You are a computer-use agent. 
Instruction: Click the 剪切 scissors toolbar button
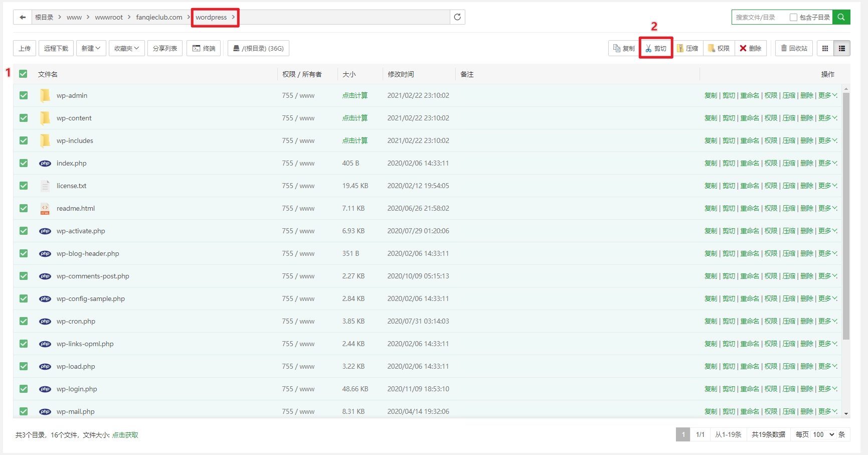(656, 48)
